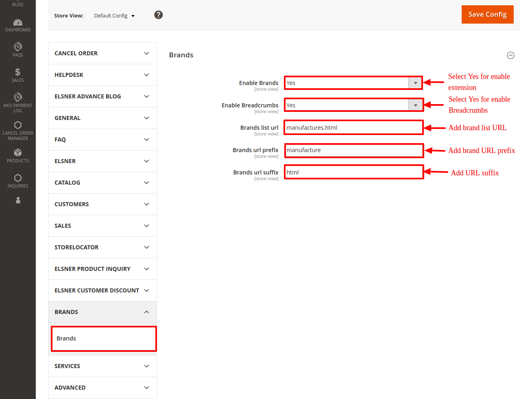Open the Enable Brands dropdown
The image size is (532, 399).
pos(353,83)
